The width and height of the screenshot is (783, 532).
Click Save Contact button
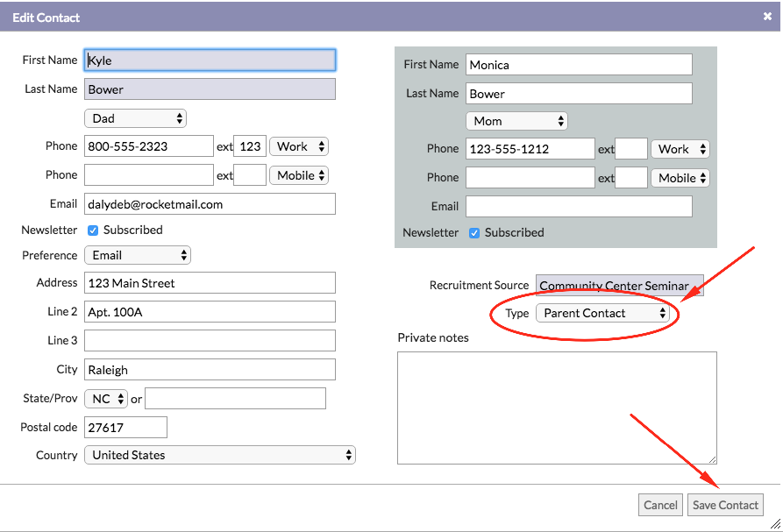tap(725, 505)
